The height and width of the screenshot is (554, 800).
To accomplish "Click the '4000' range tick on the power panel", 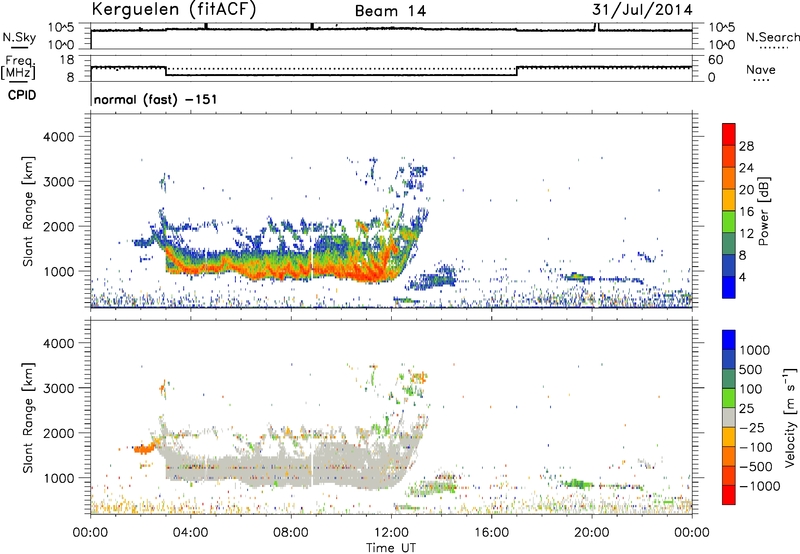I will tap(58, 137).
